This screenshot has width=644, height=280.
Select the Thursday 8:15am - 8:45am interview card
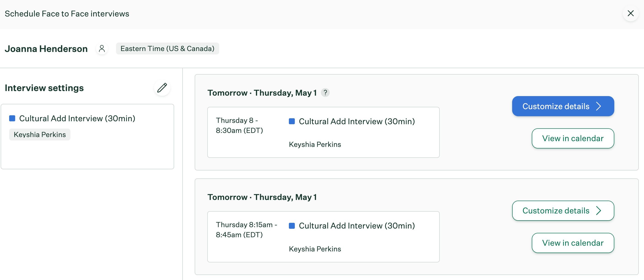point(323,237)
